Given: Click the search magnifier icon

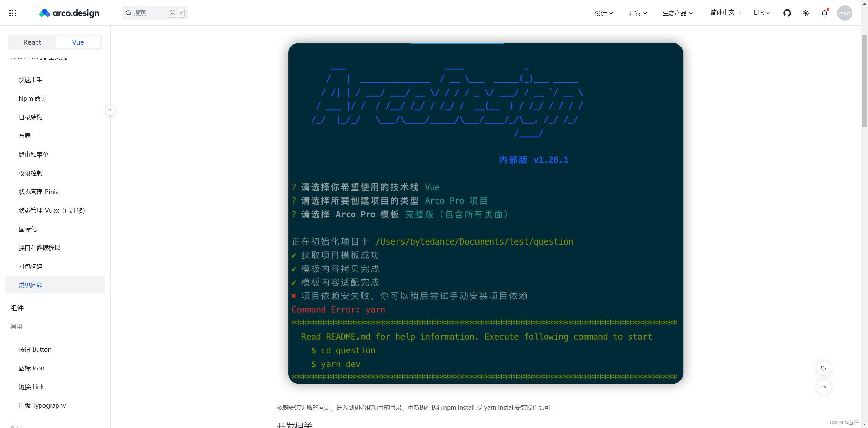Looking at the screenshot, I should tap(129, 13).
